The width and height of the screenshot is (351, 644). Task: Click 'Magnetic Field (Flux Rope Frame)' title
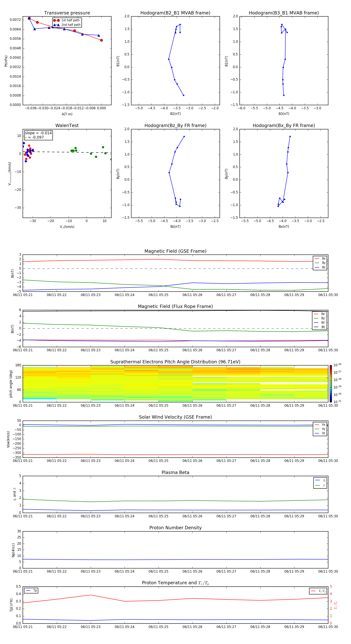175,307
